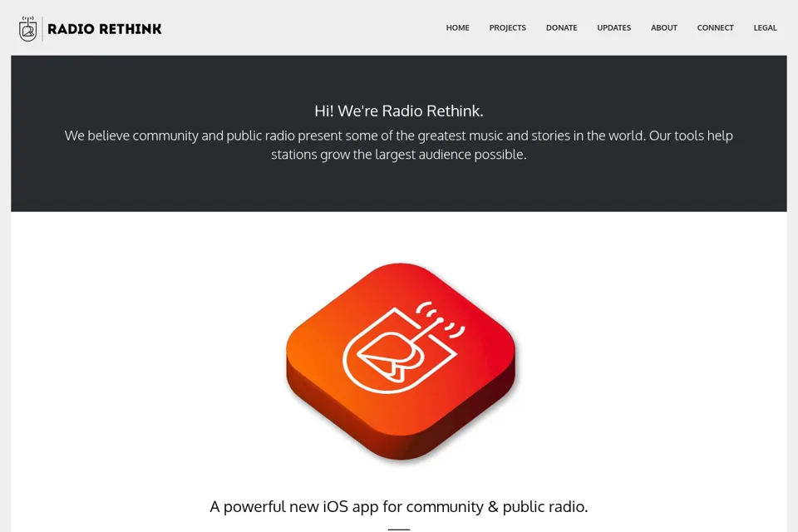Navigate to the ABOUT page
The height and width of the screenshot is (532, 798).
[663, 28]
